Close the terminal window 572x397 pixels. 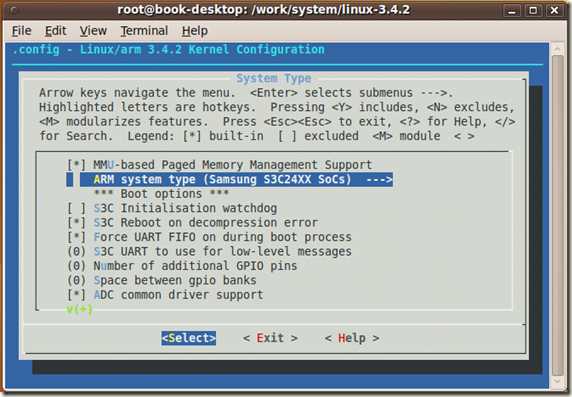coord(554,10)
